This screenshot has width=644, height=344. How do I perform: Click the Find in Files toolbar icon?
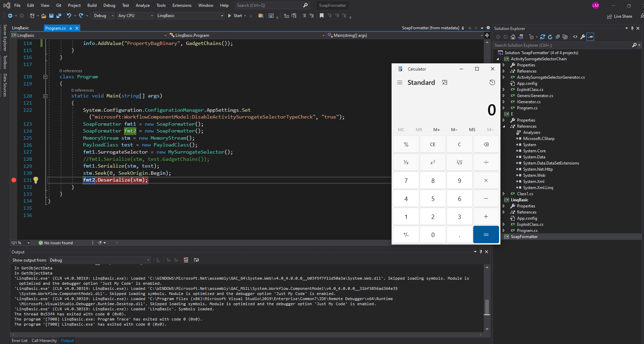[x=261, y=16]
